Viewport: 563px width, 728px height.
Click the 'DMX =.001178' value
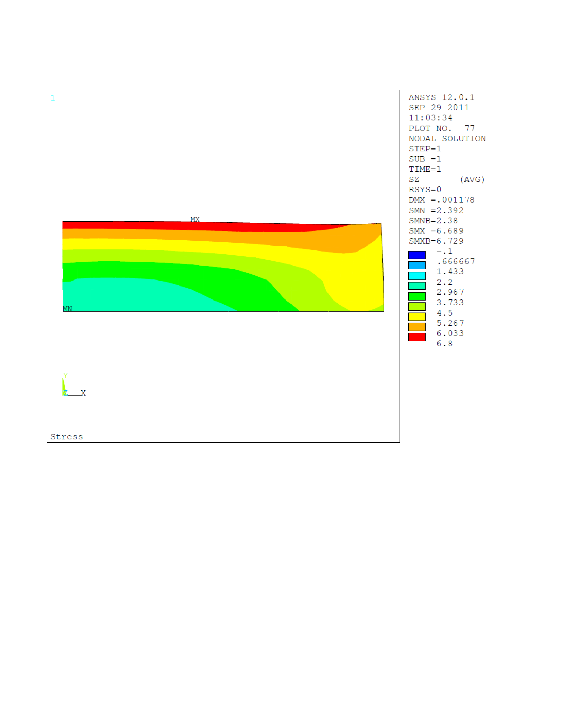(x=442, y=200)
